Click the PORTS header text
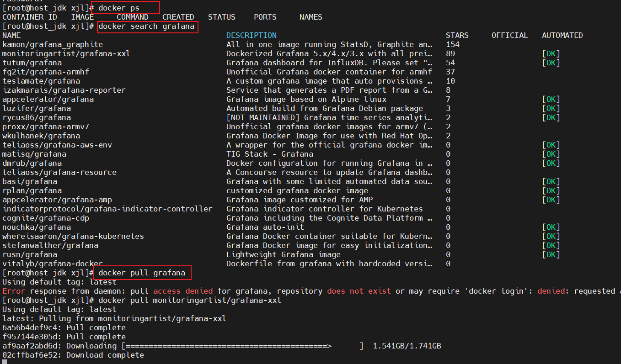The width and height of the screenshot is (621, 364). click(265, 17)
